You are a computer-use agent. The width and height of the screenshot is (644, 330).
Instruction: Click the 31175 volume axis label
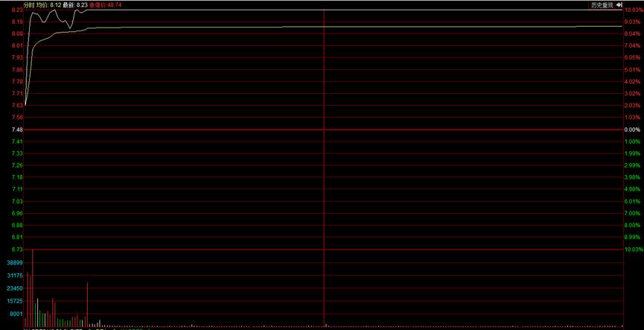pos(15,276)
